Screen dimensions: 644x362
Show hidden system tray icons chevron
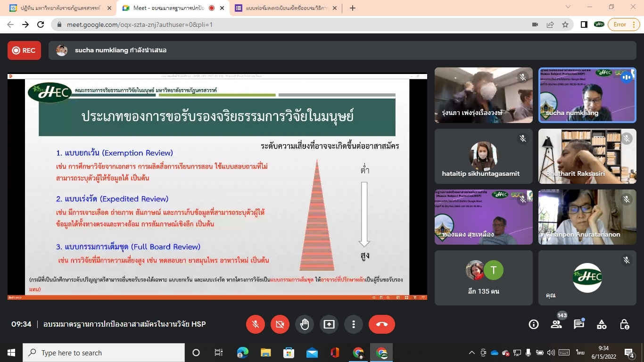click(x=471, y=353)
